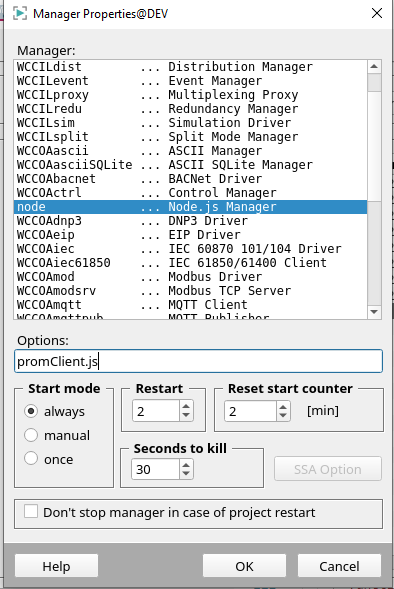Enable Don't stop manager on project restart

pos(31,512)
